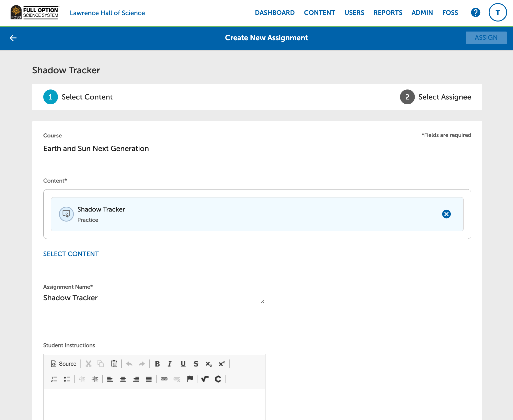Click the undo arrow in the editor
Image resolution: width=513 pixels, height=420 pixels.
click(x=129, y=364)
